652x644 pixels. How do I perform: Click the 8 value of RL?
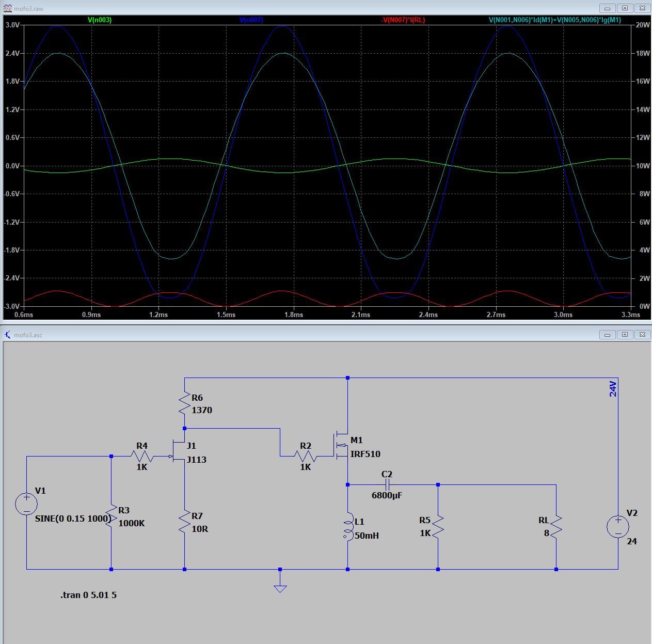[x=546, y=533]
